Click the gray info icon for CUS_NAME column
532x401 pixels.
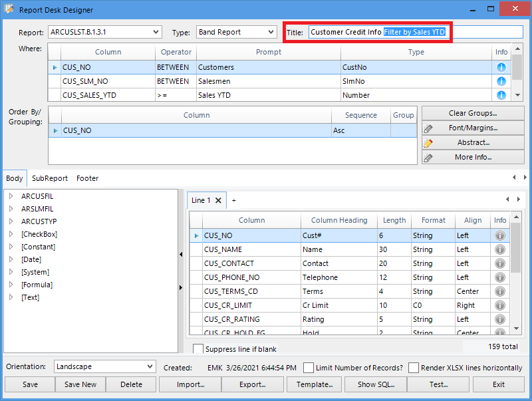pos(500,249)
